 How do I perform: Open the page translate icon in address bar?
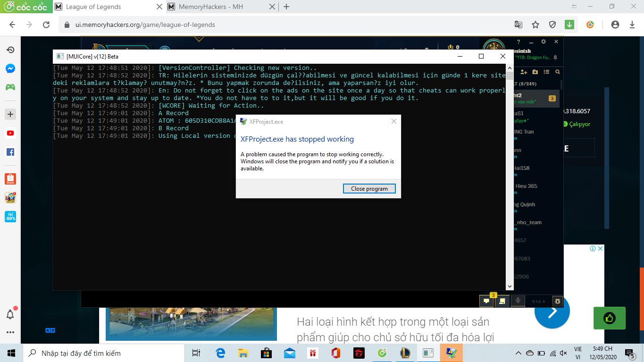(x=518, y=25)
